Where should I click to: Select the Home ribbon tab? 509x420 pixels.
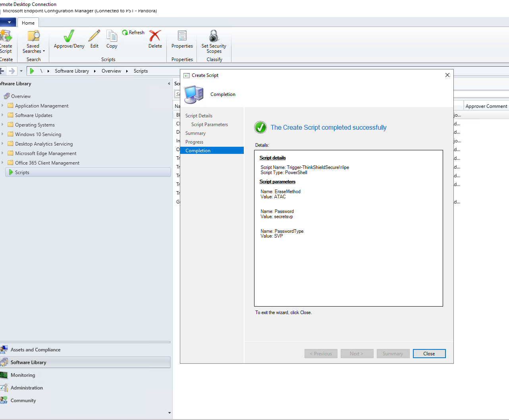(x=28, y=23)
